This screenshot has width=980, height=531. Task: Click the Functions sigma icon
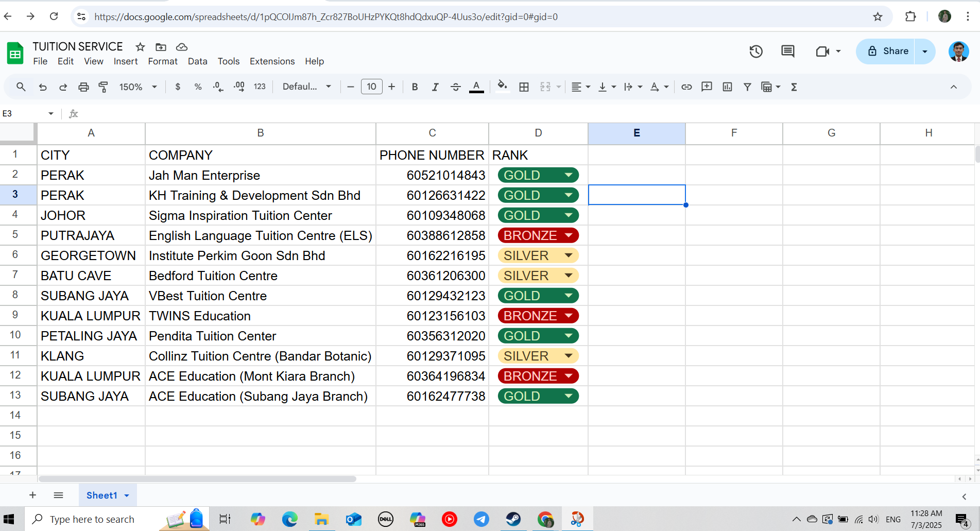tap(794, 87)
